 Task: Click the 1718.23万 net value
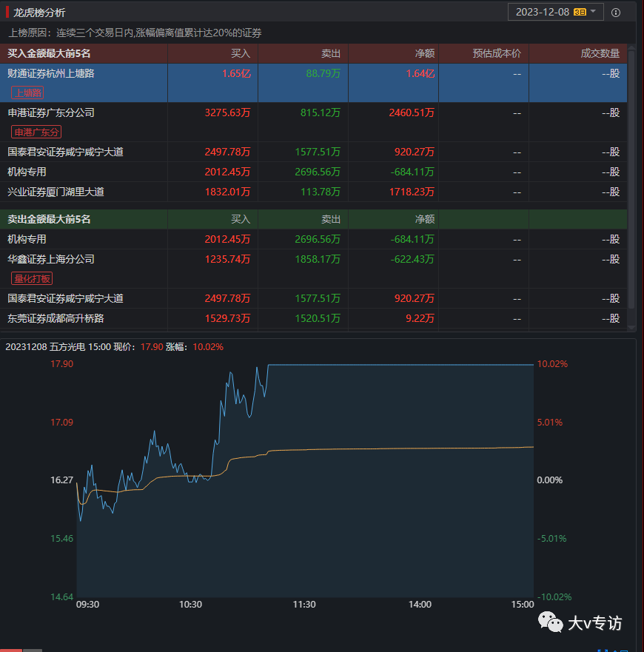tap(412, 192)
